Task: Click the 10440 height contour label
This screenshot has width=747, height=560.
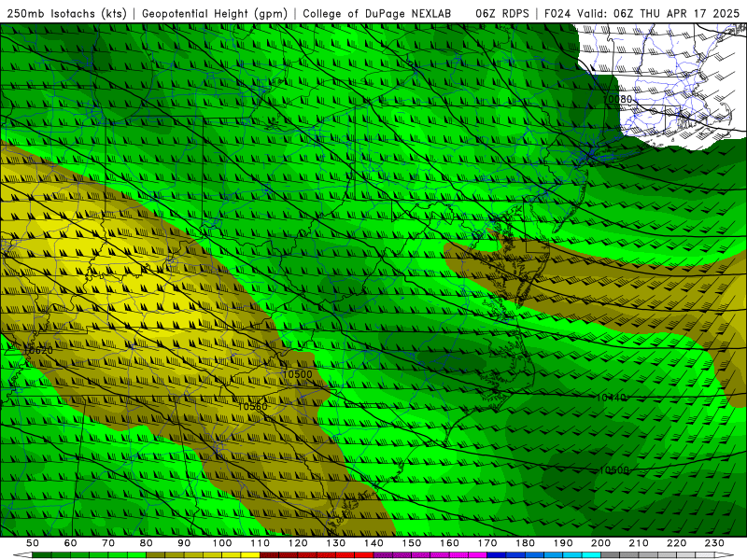Action: 611,398
